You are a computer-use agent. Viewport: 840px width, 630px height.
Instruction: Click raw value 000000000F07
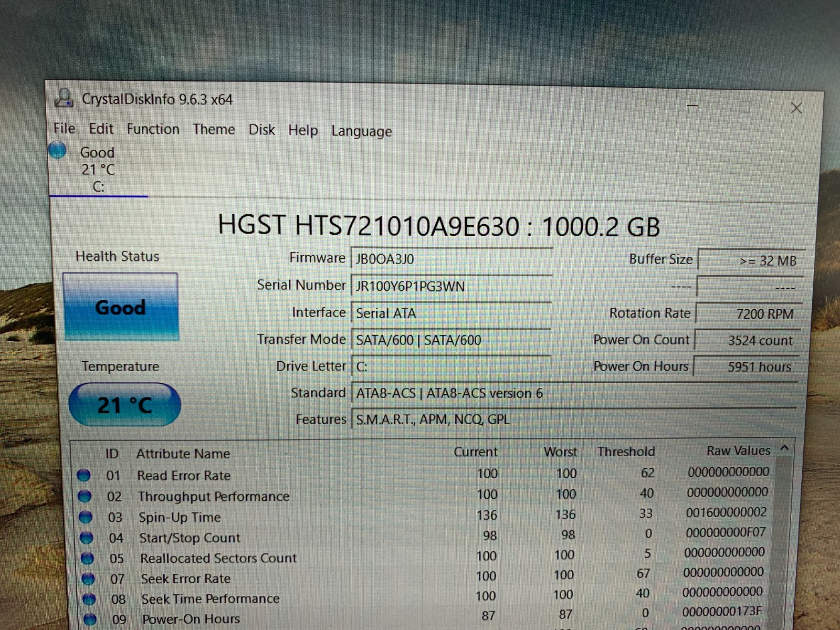tap(726, 532)
